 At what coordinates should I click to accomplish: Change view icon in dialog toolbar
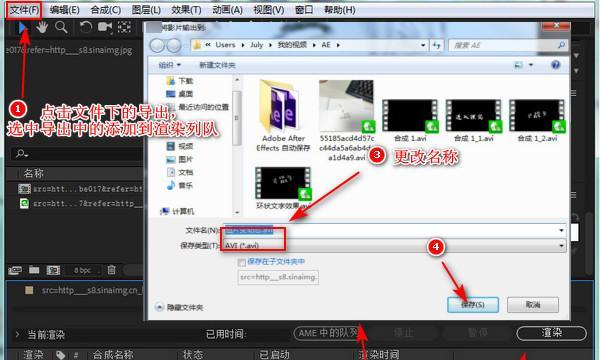(518, 65)
